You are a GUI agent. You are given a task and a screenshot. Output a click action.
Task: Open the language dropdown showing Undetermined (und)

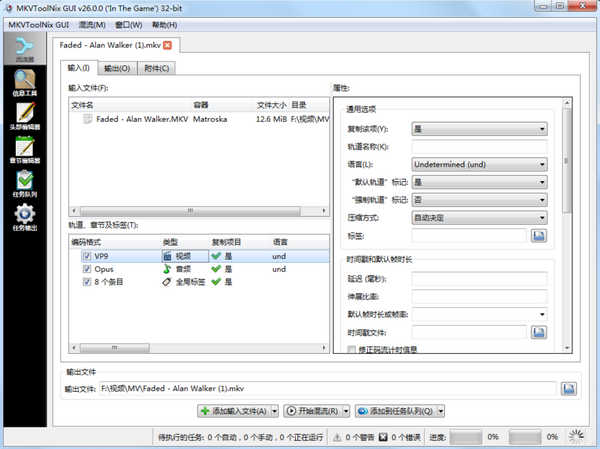click(x=479, y=165)
